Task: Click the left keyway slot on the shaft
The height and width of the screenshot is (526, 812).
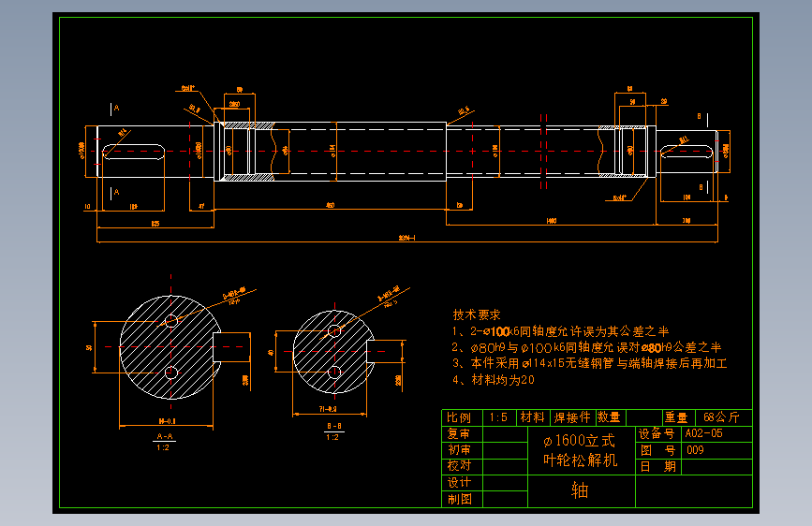Action: [134, 152]
